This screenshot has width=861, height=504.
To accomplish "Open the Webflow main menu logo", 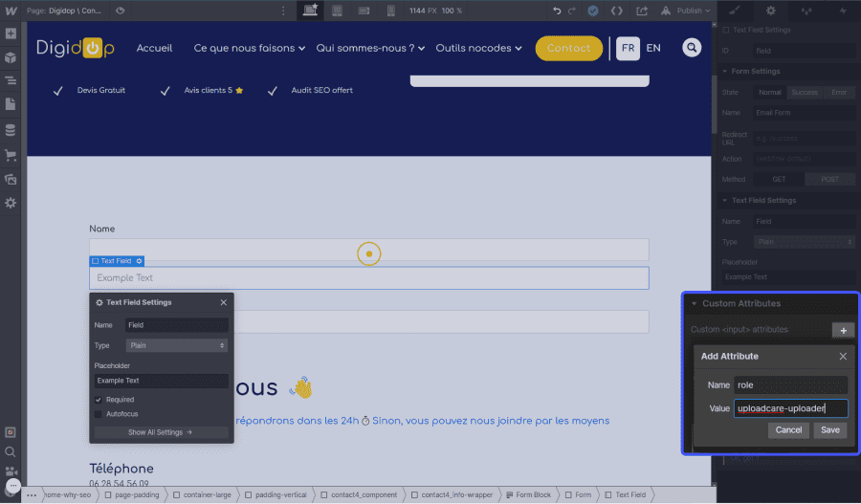I will (11, 11).
